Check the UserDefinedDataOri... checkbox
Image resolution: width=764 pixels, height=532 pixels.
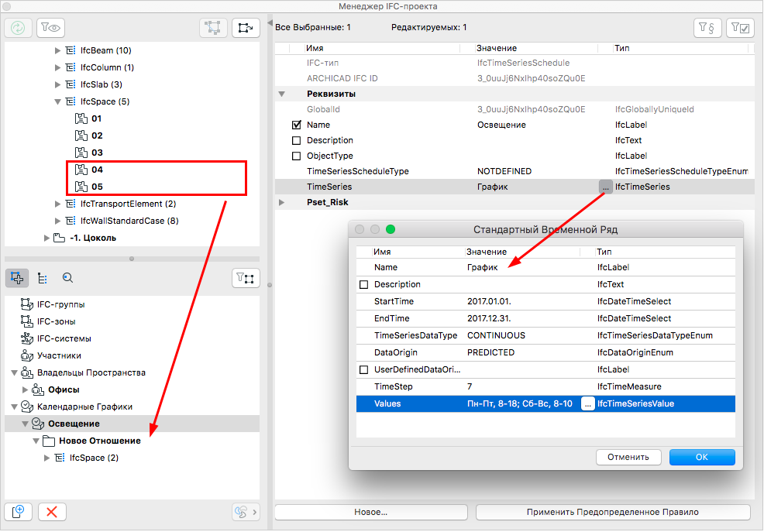pos(363,369)
